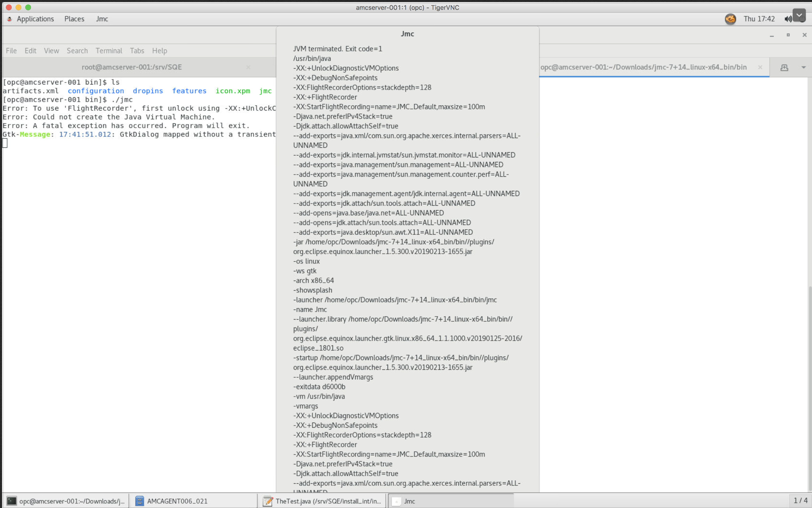Close the opc@amcserver-001 jmc bin tab
The image size is (812, 508).
(x=760, y=67)
